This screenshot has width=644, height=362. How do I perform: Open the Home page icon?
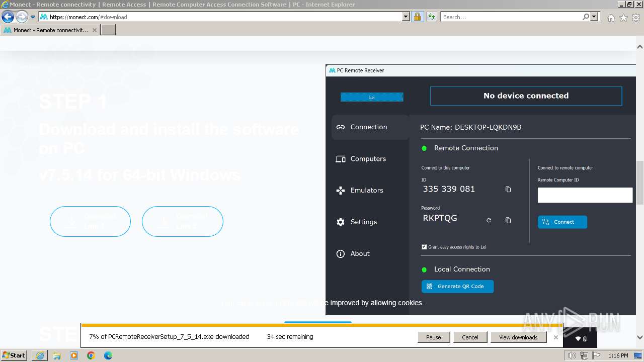611,18
